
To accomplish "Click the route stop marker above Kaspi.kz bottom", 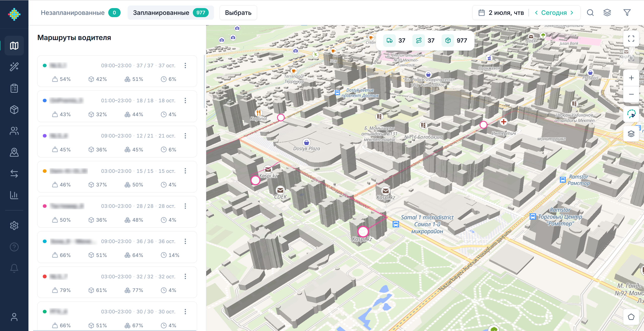I will pyautogui.click(x=363, y=231).
